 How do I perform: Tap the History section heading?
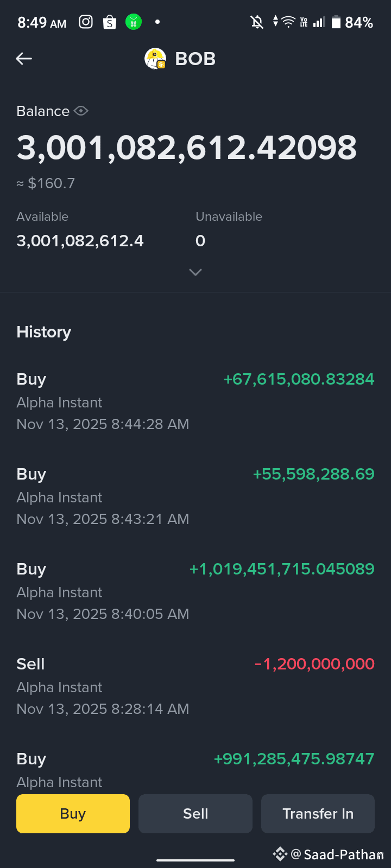point(44,332)
